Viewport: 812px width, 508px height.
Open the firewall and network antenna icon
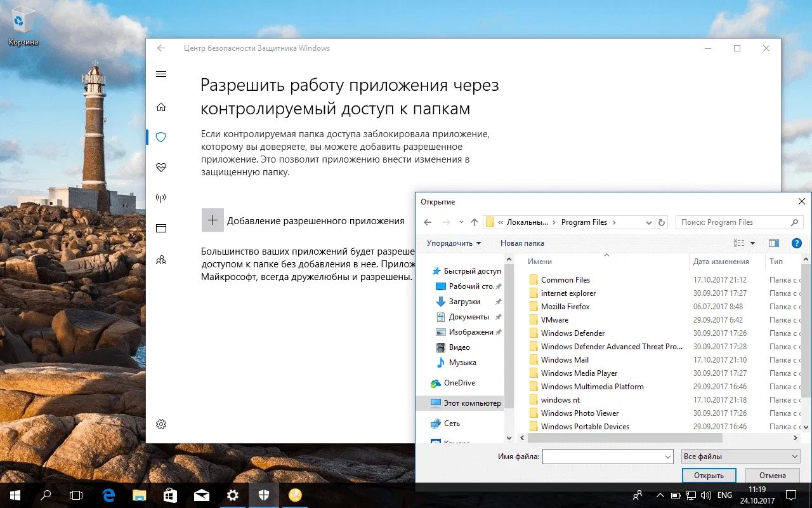pos(161,197)
